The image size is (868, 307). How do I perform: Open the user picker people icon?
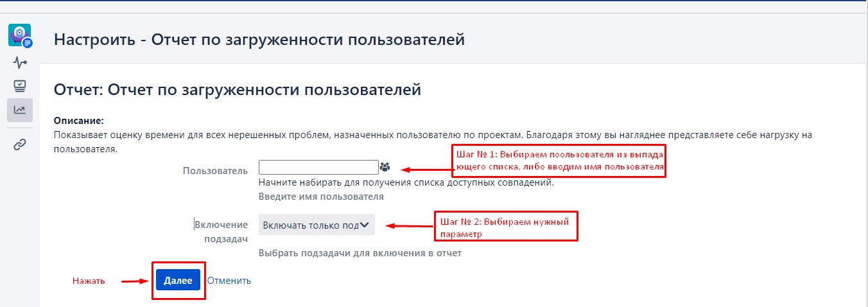[x=385, y=167]
